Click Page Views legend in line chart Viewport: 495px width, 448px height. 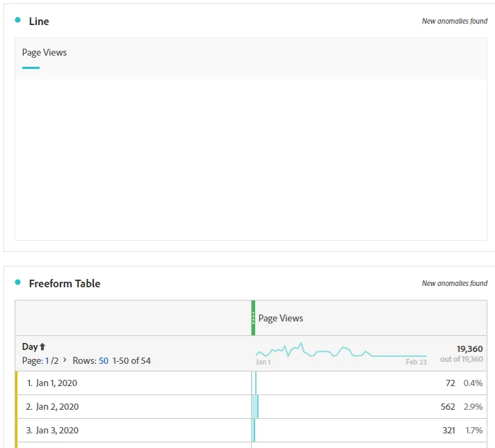coord(44,52)
